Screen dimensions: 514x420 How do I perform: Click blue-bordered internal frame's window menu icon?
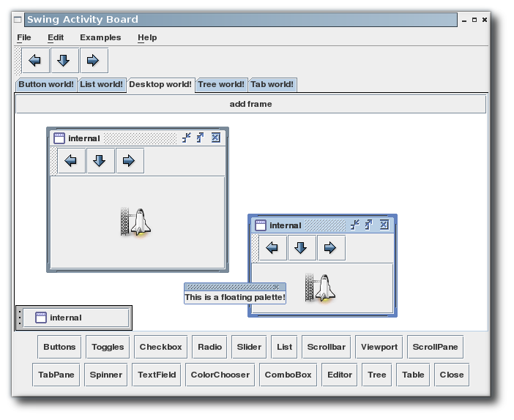coord(261,225)
